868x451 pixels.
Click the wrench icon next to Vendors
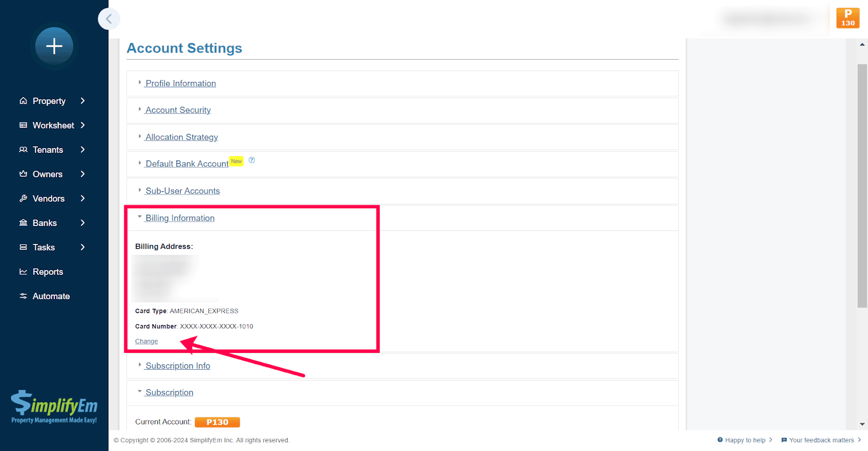pyautogui.click(x=23, y=198)
